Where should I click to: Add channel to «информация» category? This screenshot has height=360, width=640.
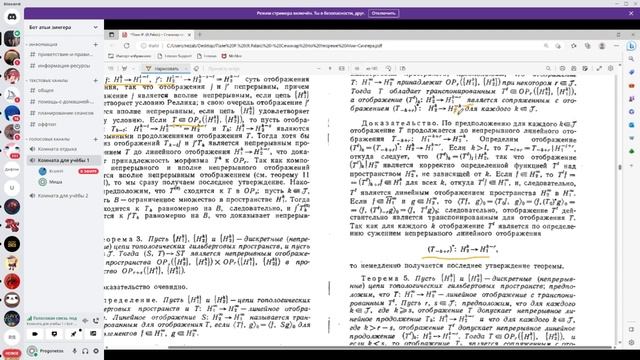[x=96, y=44]
